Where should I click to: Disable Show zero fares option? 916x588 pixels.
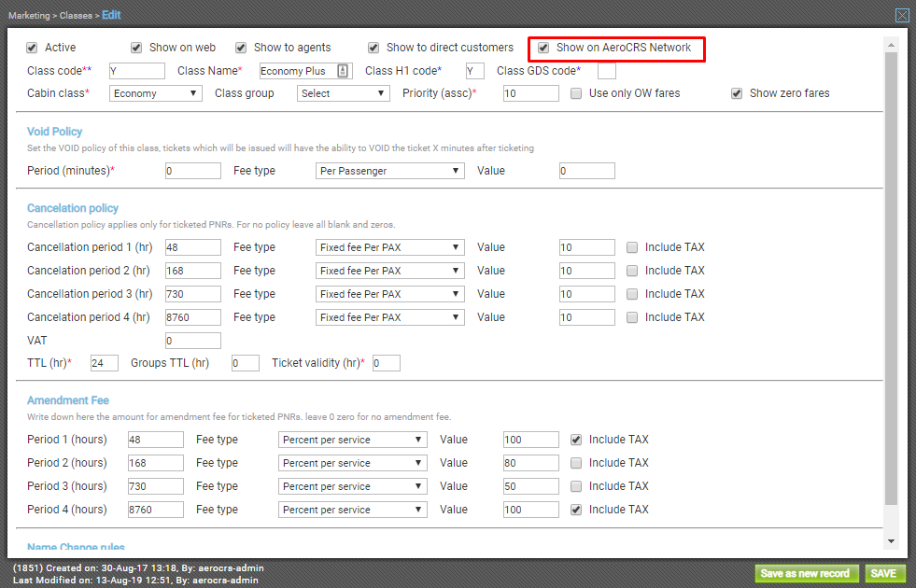(x=737, y=93)
